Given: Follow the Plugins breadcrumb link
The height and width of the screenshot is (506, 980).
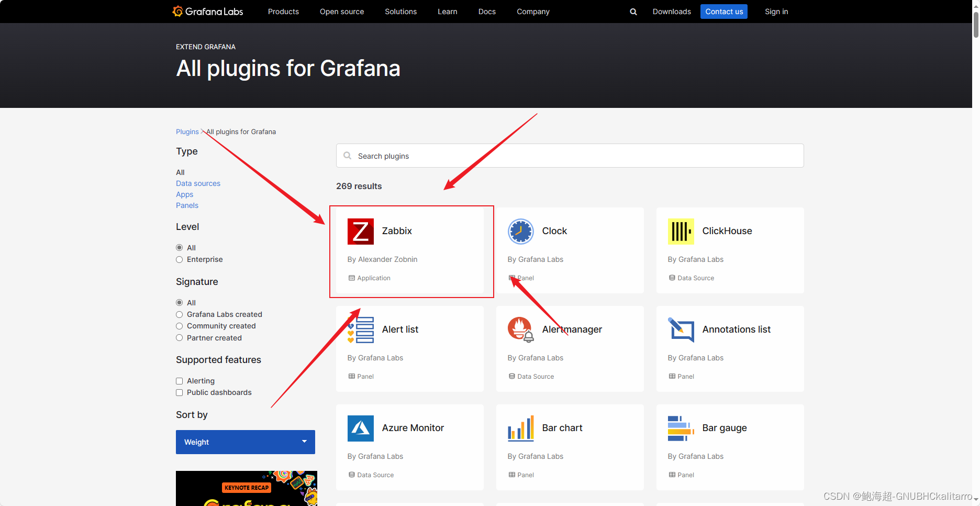Looking at the screenshot, I should (x=187, y=131).
